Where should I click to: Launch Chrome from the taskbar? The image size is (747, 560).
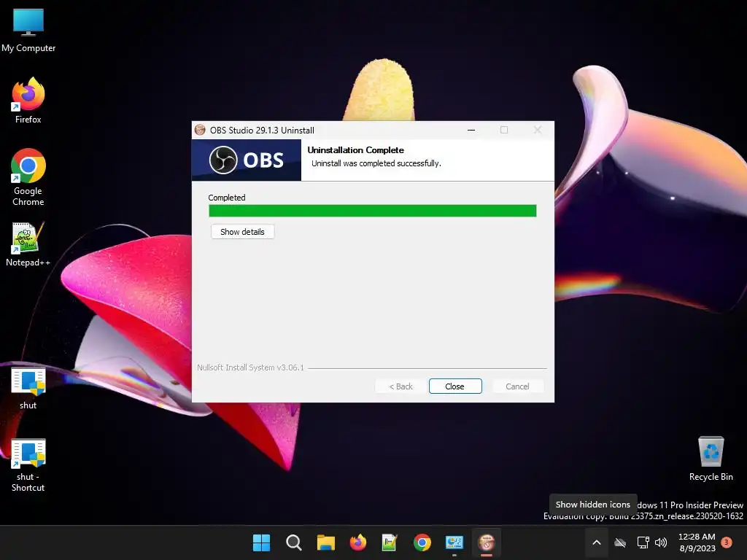[x=422, y=542]
